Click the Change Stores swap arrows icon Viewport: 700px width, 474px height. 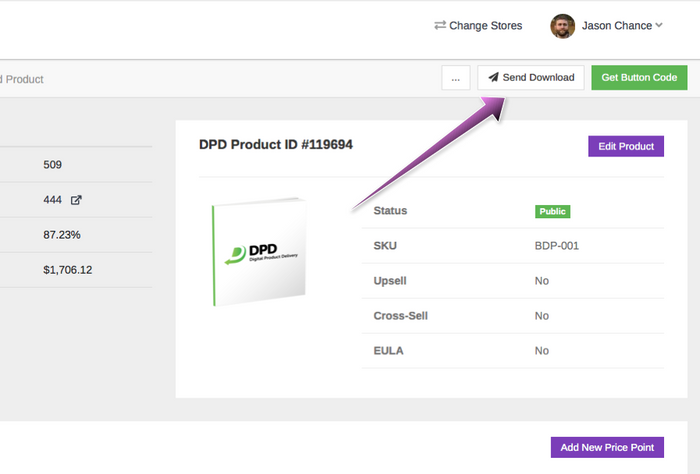[440, 25]
